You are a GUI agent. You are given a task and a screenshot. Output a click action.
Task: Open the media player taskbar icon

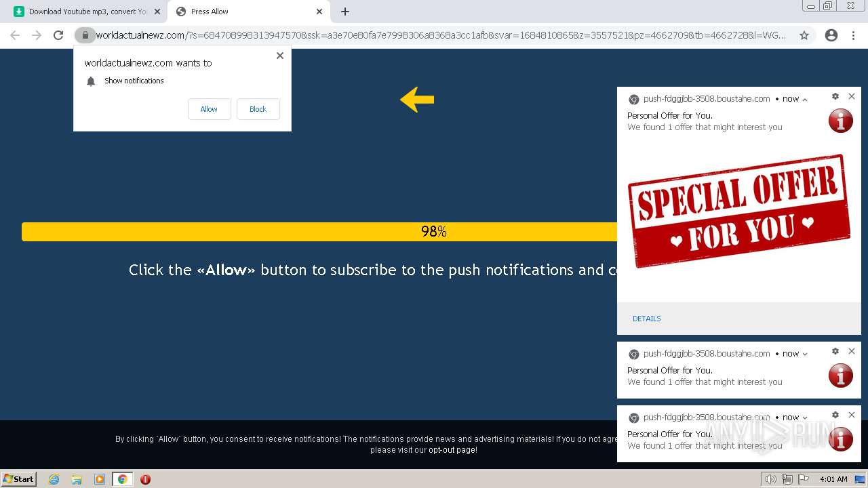[100, 479]
